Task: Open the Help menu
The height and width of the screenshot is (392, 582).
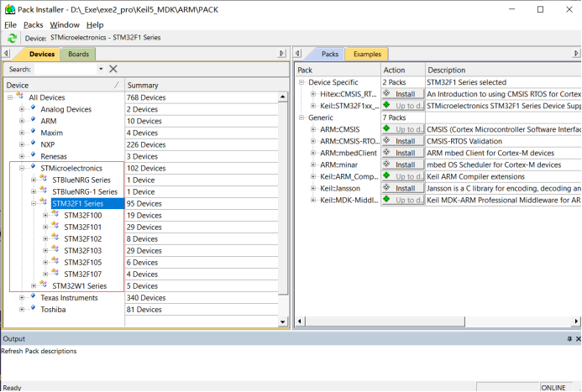Action: [95, 25]
